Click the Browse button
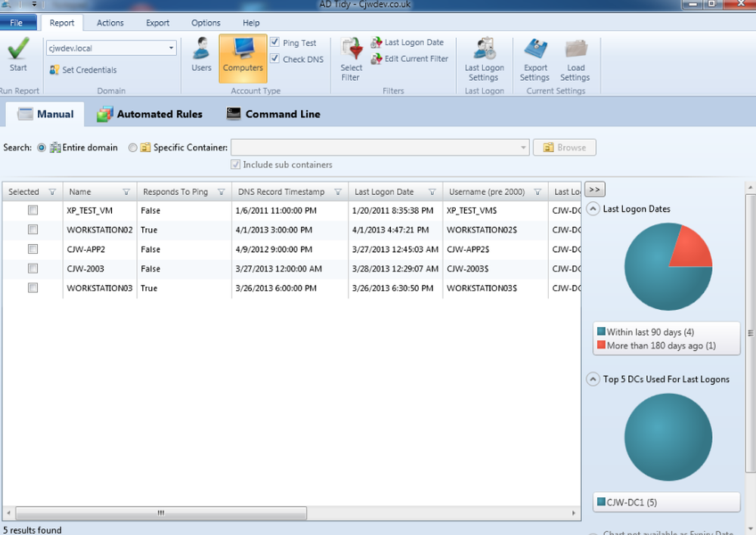This screenshot has height=535, width=756. (564, 147)
